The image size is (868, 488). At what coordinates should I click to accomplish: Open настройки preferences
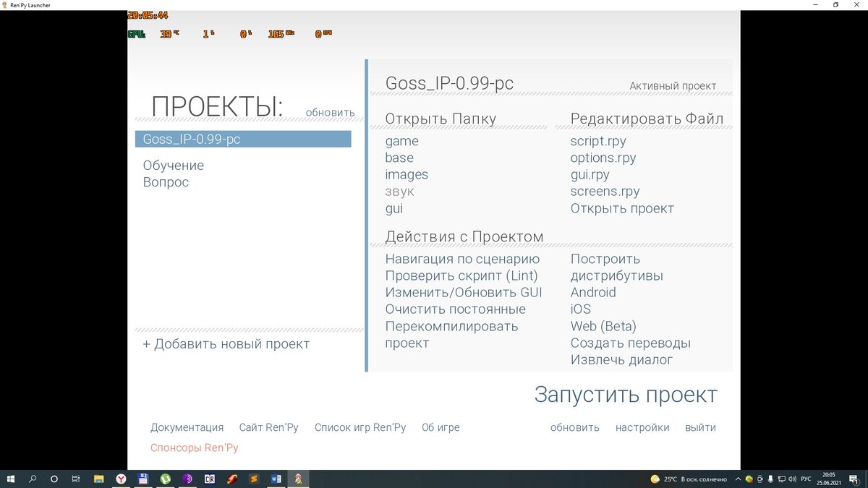pos(642,427)
